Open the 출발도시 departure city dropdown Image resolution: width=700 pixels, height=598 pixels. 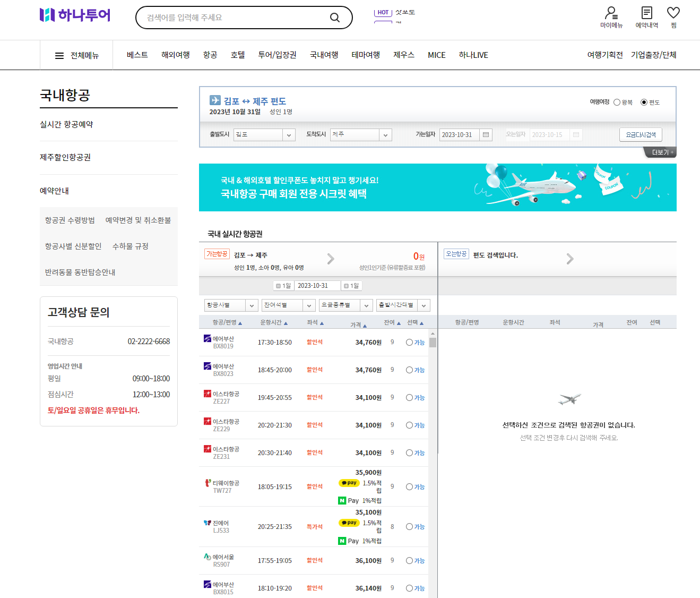(264, 134)
